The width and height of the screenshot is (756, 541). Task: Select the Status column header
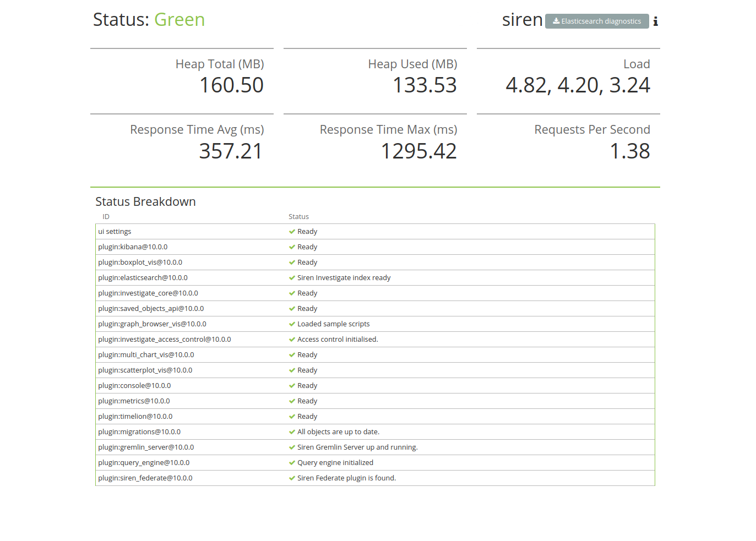click(x=298, y=216)
